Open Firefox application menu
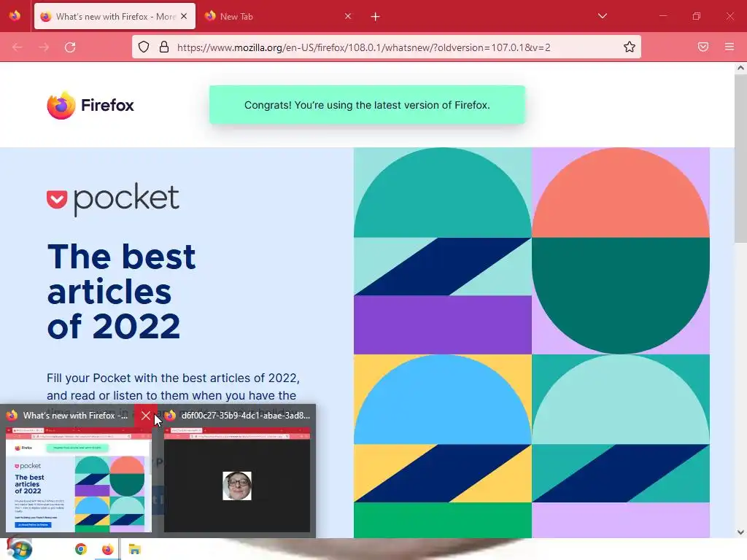The width and height of the screenshot is (747, 560). coord(729,47)
